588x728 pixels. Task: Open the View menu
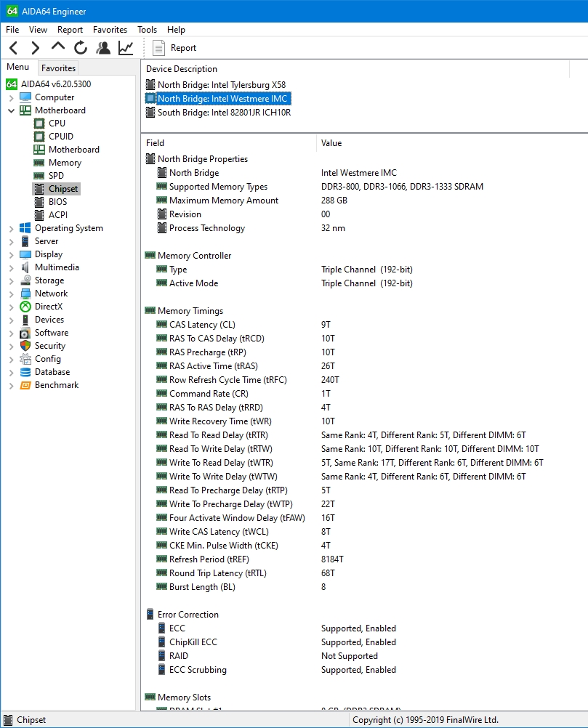(x=38, y=30)
